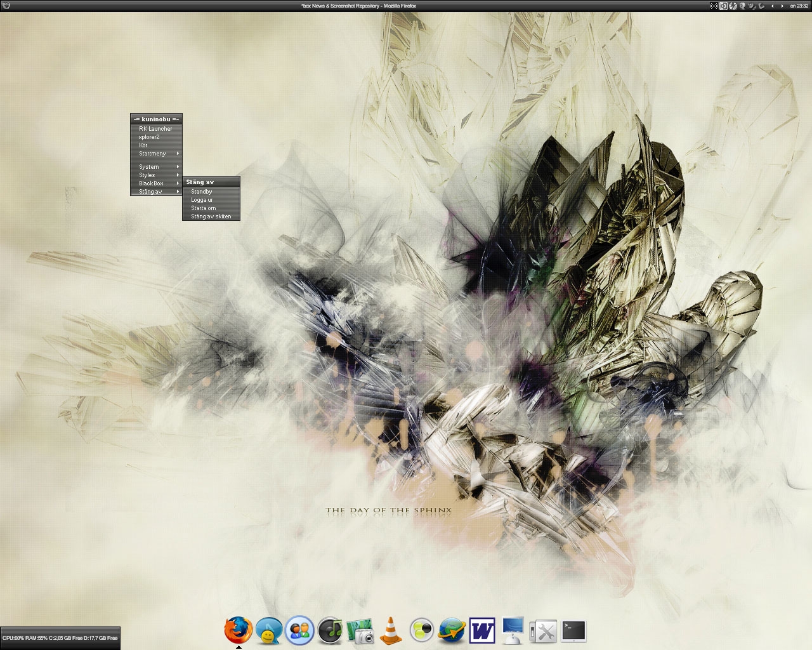Image resolution: width=812 pixels, height=650 pixels.
Task: Open RK Launcher from the menu
Action: (156, 128)
